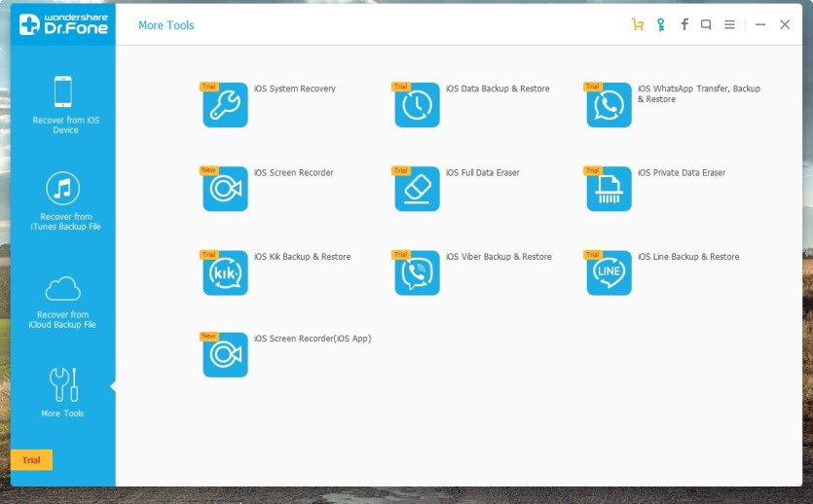Click the iOS Kik Backup & Restore label

tap(302, 257)
